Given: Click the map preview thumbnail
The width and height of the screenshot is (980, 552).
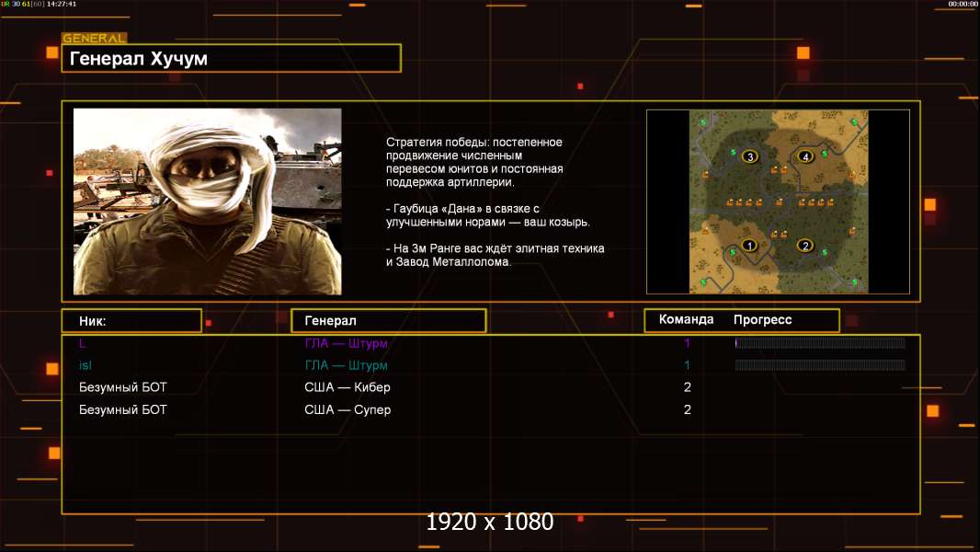Looking at the screenshot, I should (778, 201).
